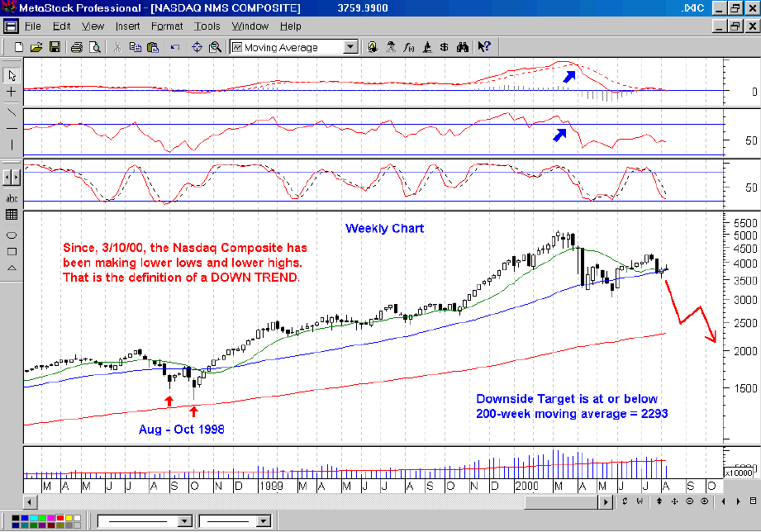Open a file with the folder icon

pos(36,47)
